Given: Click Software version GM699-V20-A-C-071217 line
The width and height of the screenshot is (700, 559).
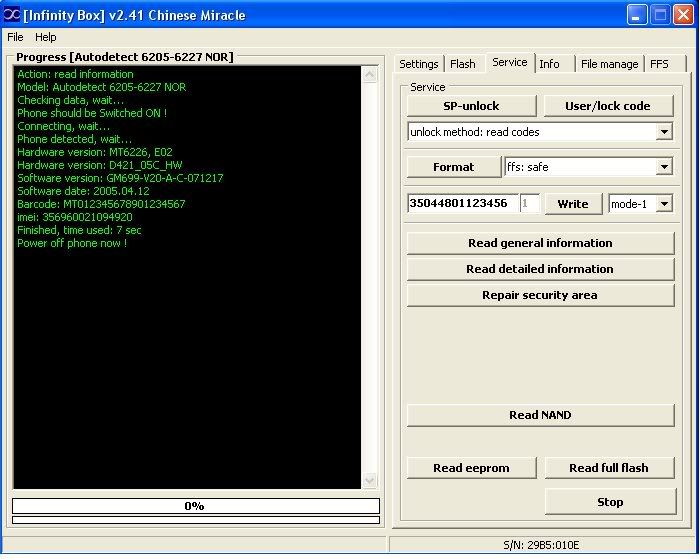Looking at the screenshot, I should [120, 179].
